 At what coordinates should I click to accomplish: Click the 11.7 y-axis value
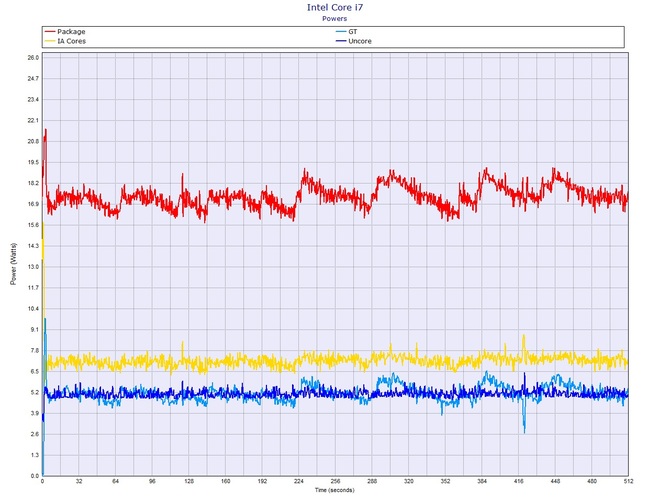(x=33, y=288)
